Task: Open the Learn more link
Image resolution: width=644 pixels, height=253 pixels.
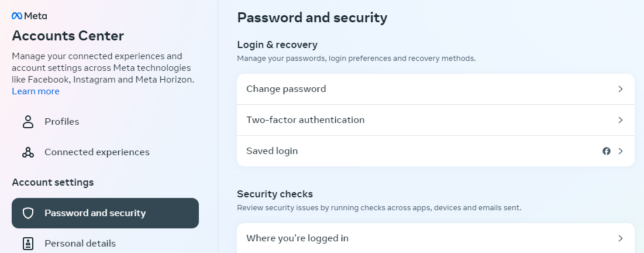Action: click(36, 91)
